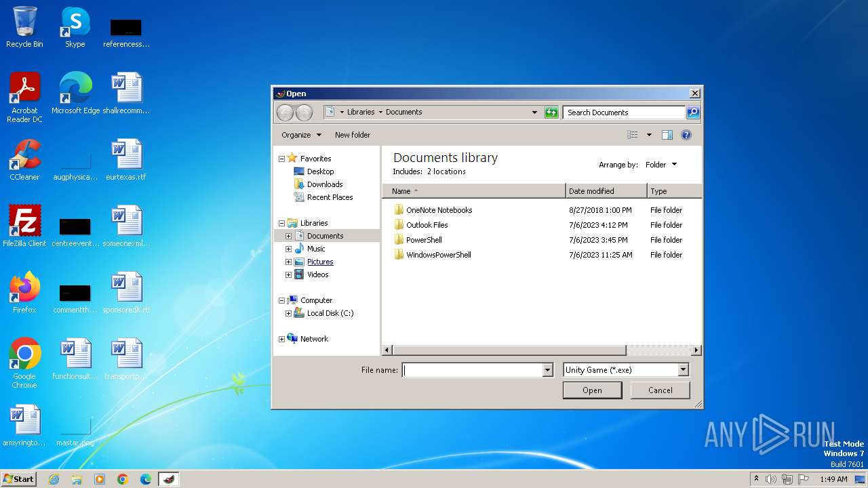Click Windows Explorer icon in taskbar
Viewport: 868px width, 488px height.
(77, 479)
